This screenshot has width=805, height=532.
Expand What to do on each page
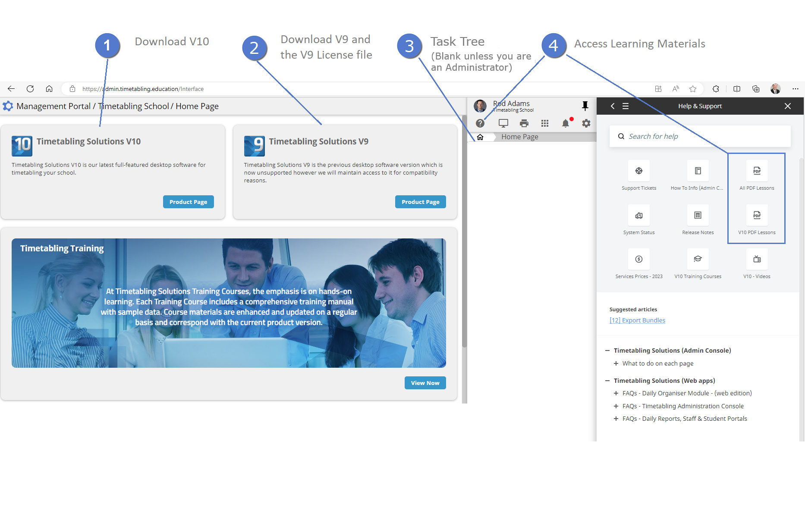tap(616, 363)
